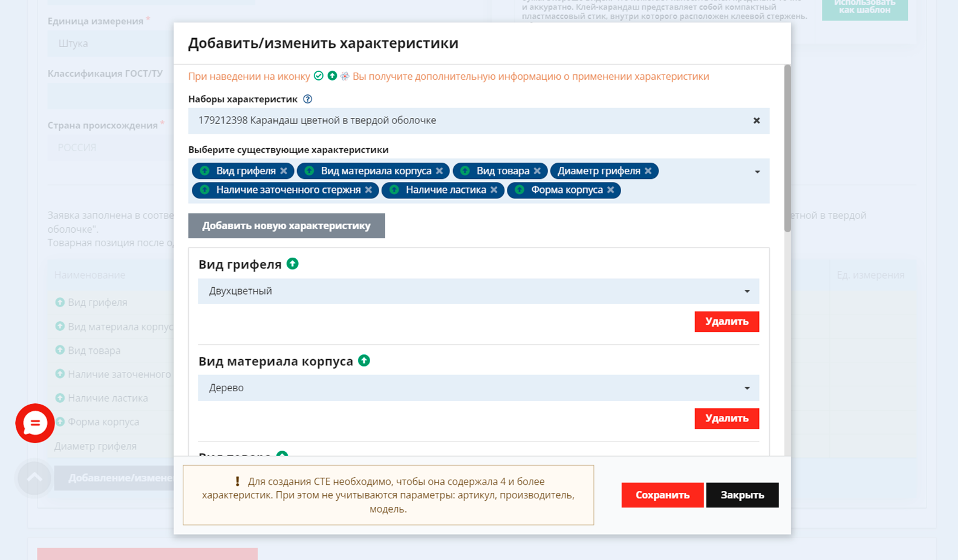Click background 'Штука' unit field
The width and height of the screenshot is (958, 560).
[111, 44]
